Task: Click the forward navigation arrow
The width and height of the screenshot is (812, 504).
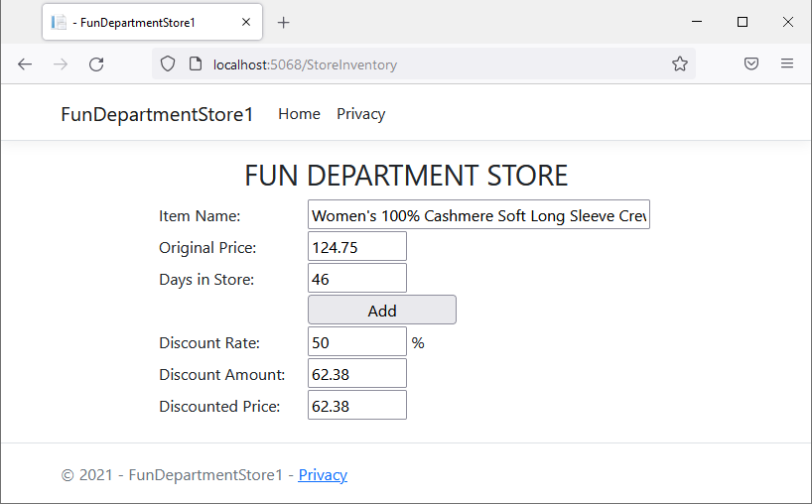Action: click(x=61, y=64)
